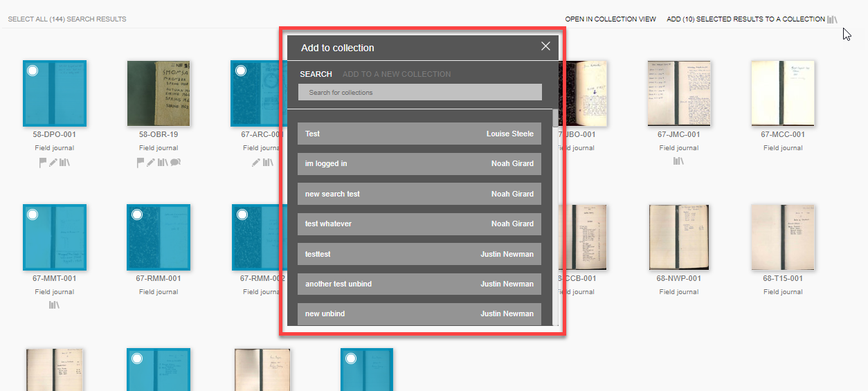Deselect the 58-DPO-001 selection circle
Screen dimensions: 868x391
[x=33, y=71]
